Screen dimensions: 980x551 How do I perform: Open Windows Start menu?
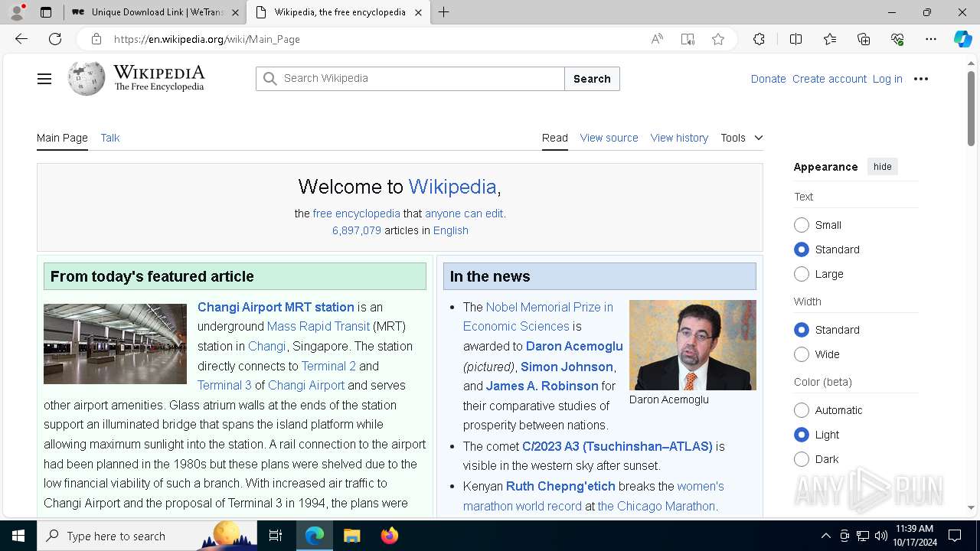pyautogui.click(x=18, y=536)
